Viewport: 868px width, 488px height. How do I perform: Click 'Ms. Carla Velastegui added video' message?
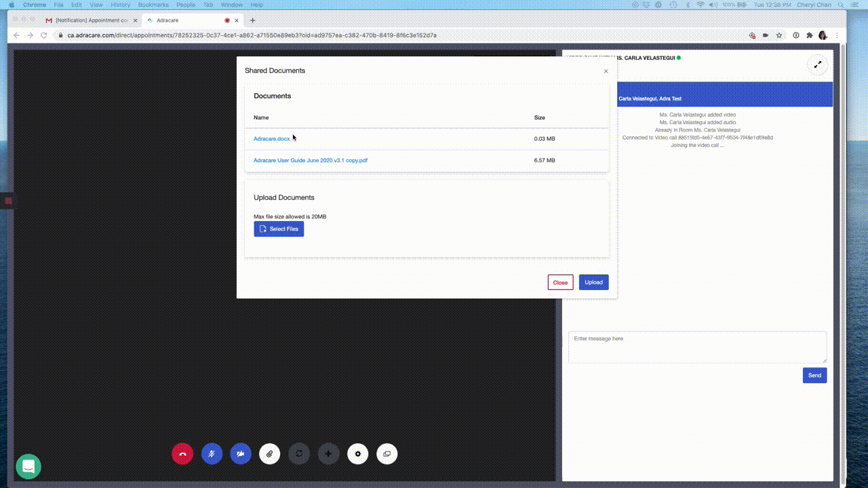[697, 115]
